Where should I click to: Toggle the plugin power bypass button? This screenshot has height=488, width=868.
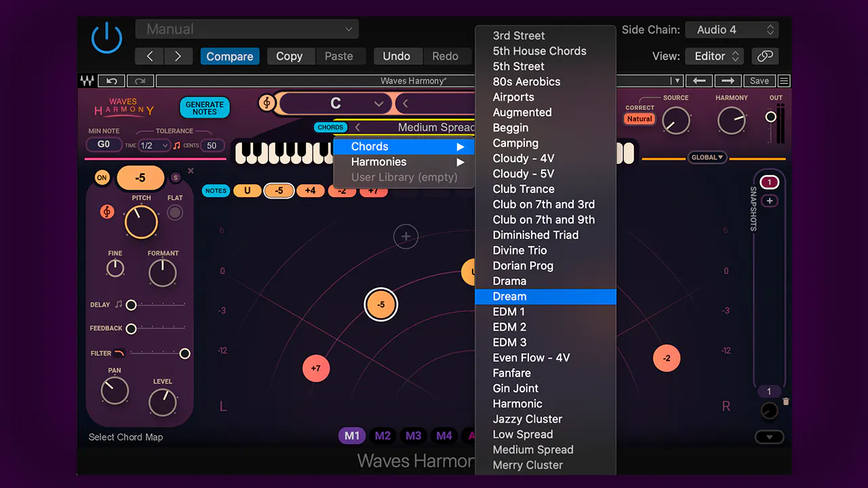(x=106, y=37)
